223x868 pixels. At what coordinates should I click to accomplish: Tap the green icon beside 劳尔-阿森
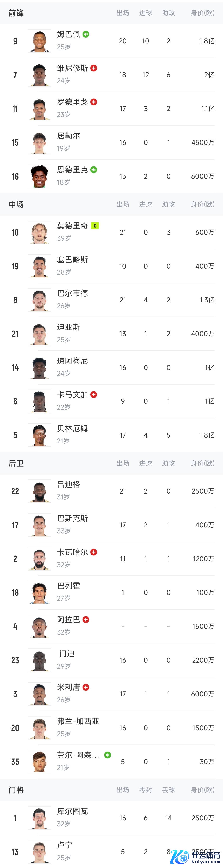(x=107, y=755)
